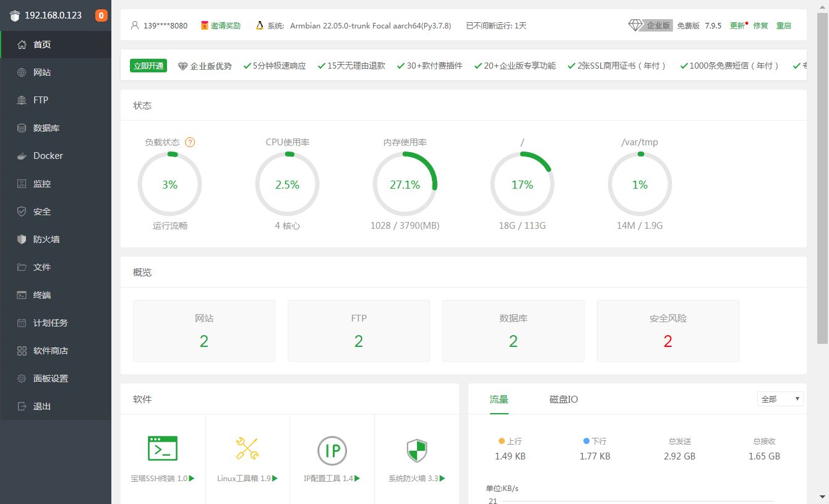The width and height of the screenshot is (829, 504).
Task: Open the 宝塔SSH终端 terminal icon
Action: tap(163, 448)
